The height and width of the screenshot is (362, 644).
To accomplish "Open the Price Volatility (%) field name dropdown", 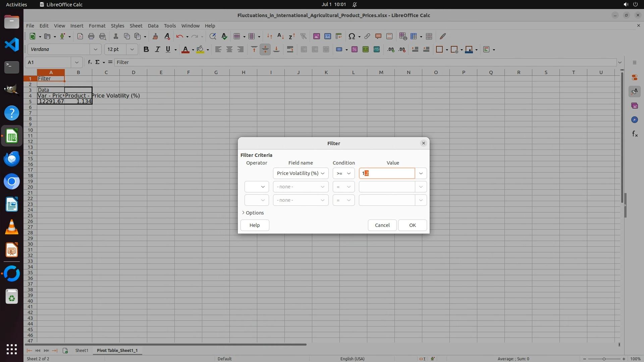I will click(x=301, y=173).
